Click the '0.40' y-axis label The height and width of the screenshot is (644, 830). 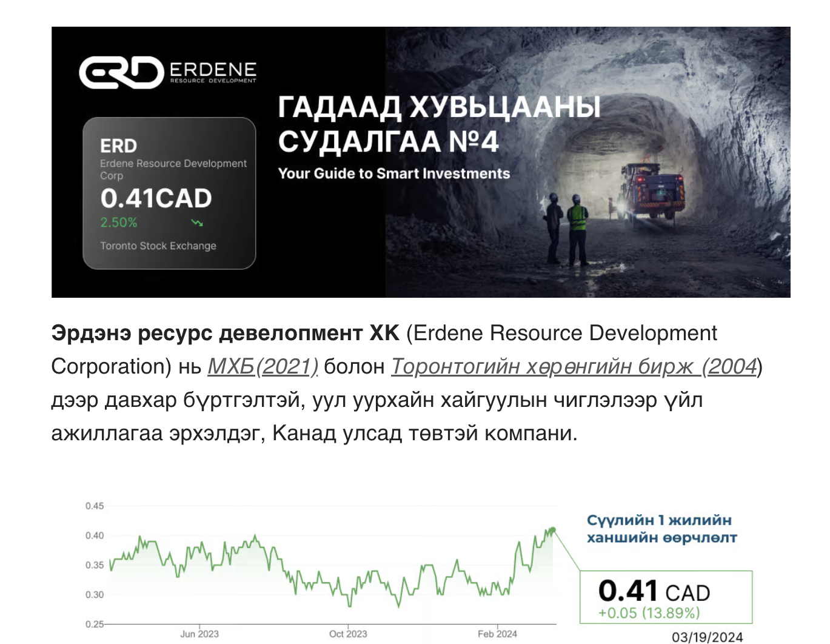(95, 535)
